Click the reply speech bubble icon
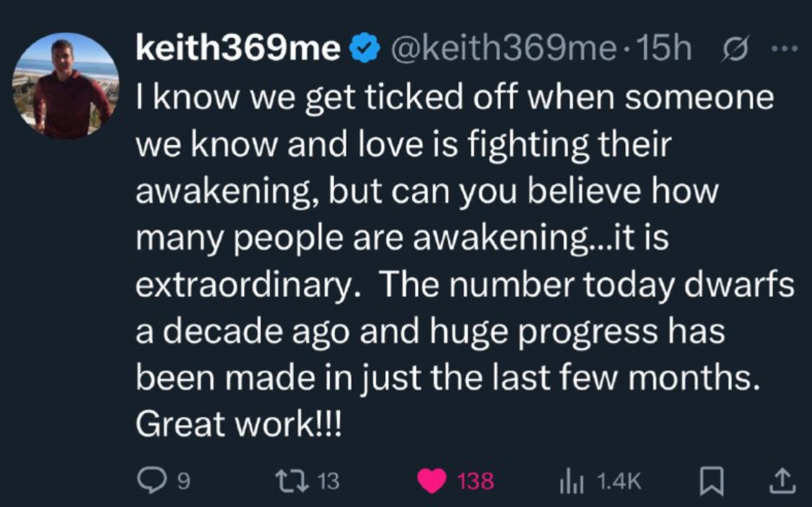The width and height of the screenshot is (812, 507). coord(150,481)
